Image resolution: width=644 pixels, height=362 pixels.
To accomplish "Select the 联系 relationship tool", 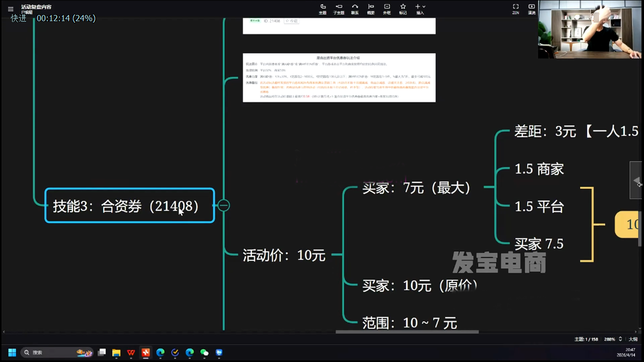I will pyautogui.click(x=355, y=9).
